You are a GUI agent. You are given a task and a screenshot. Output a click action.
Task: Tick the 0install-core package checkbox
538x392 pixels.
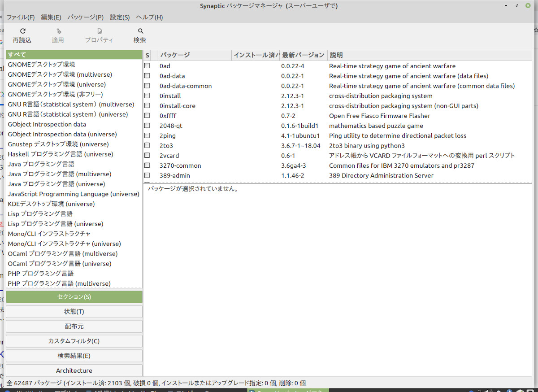click(x=147, y=106)
